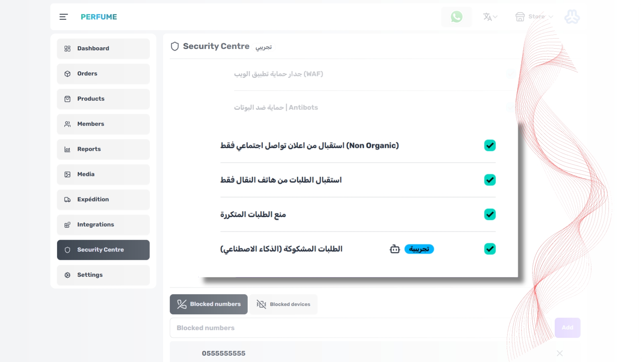644x362 pixels.
Task: Click the WhatsApp icon in header
Action: (x=456, y=17)
